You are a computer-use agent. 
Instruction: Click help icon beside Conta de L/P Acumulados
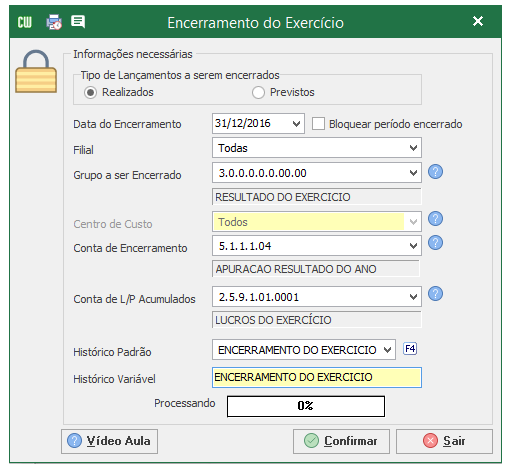pos(435,294)
